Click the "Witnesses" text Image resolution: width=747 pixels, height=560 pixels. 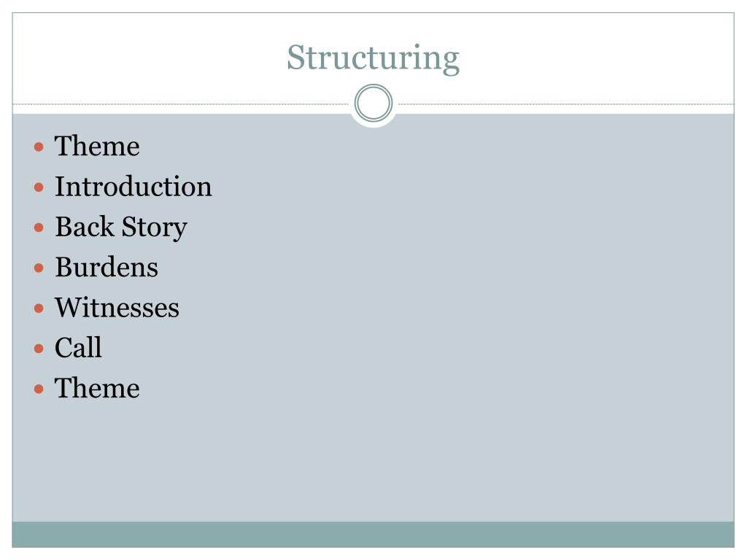(117, 308)
